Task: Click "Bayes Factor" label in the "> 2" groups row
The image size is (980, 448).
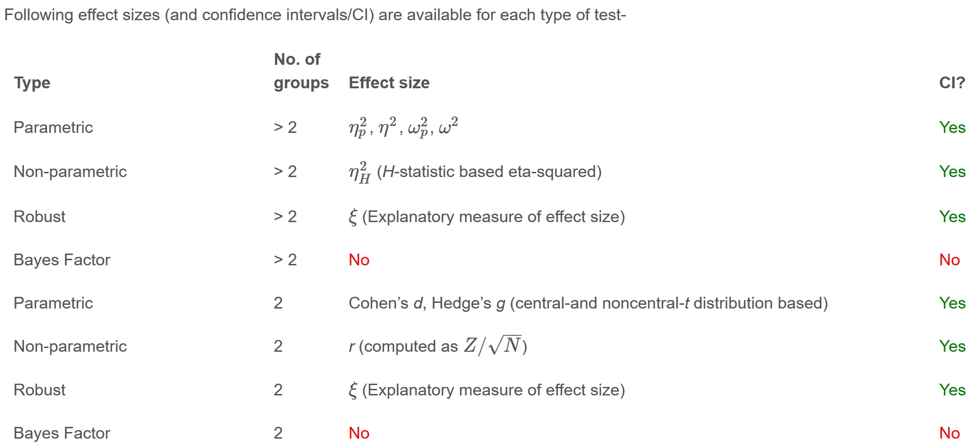Action: pos(62,260)
